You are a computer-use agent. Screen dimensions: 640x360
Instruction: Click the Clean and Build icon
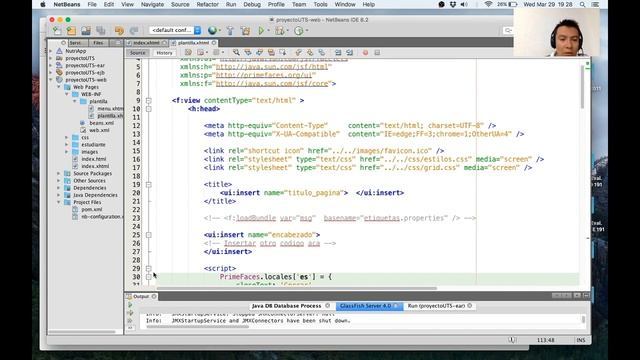[x=245, y=31]
